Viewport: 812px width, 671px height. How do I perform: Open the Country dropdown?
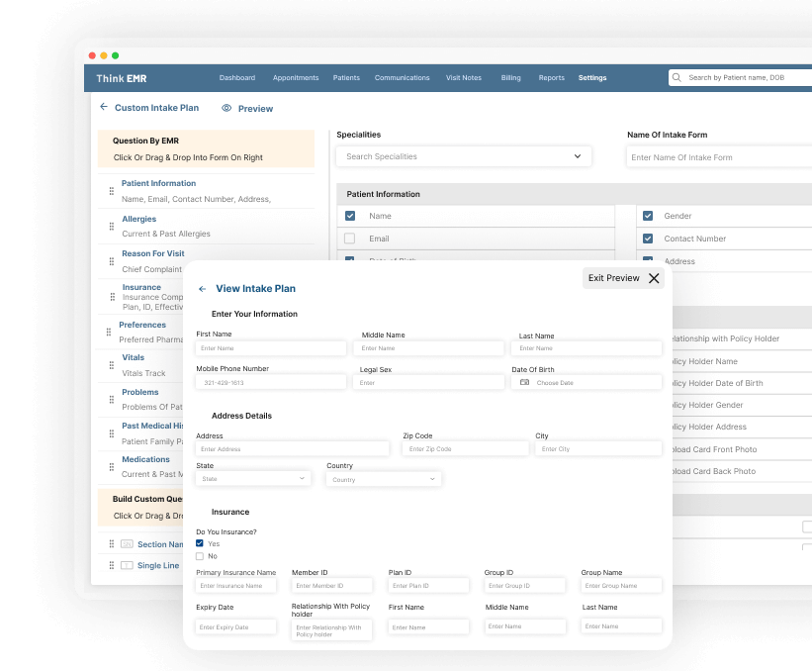point(384,479)
